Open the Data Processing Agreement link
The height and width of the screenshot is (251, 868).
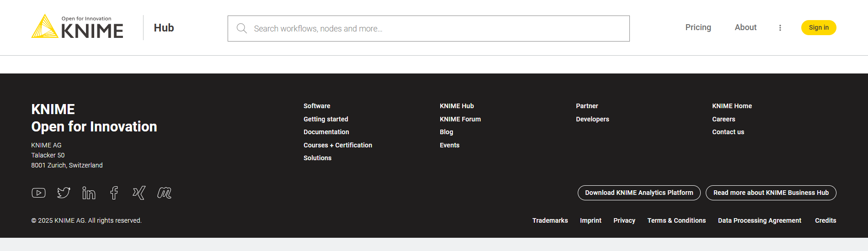[759, 220]
